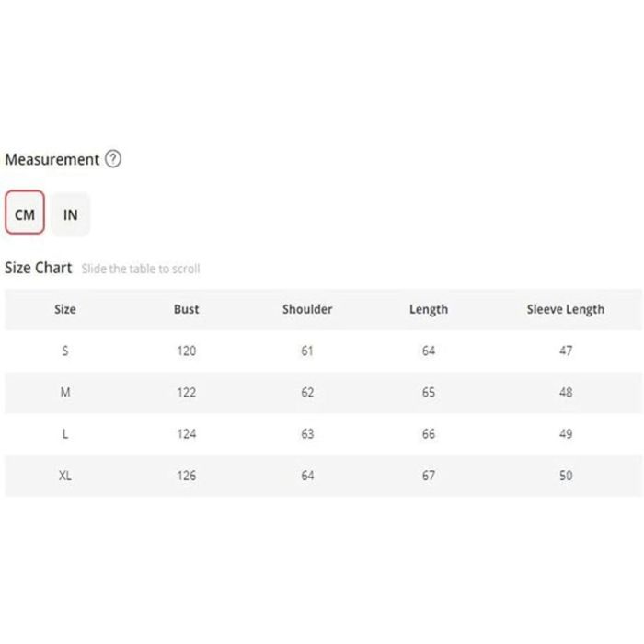Click length value 66 for size L

(429, 434)
